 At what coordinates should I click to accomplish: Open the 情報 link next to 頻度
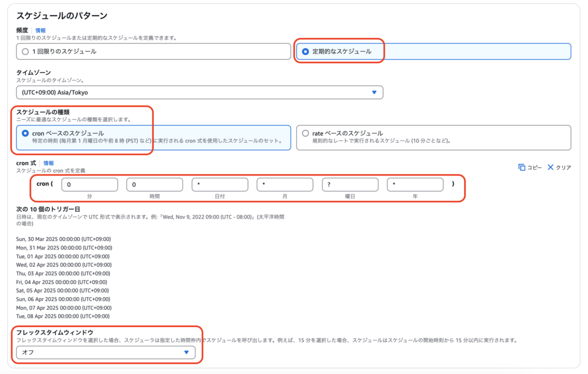coord(40,30)
